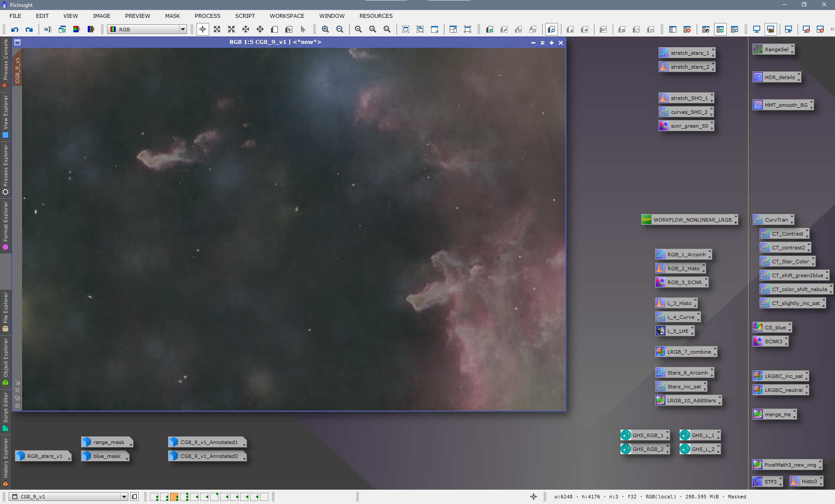Toggle the square button beside CG8_9_v1 selector
This screenshot has width=835, height=504.
click(x=134, y=497)
